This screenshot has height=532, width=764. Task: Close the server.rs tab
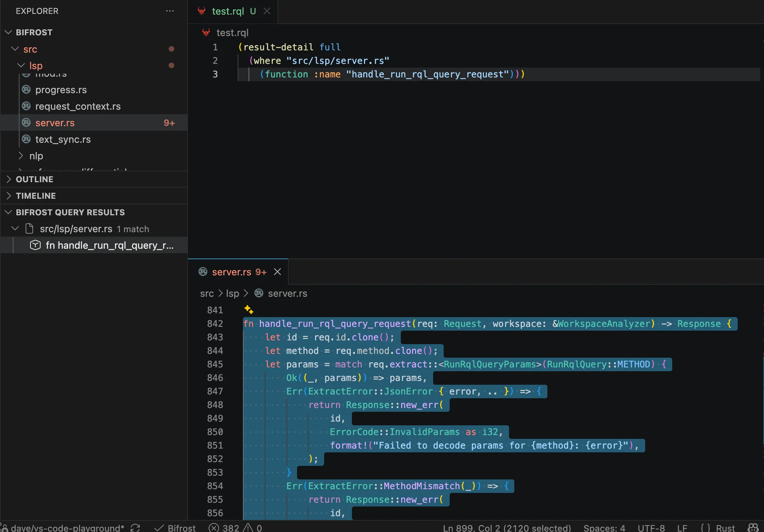click(277, 272)
